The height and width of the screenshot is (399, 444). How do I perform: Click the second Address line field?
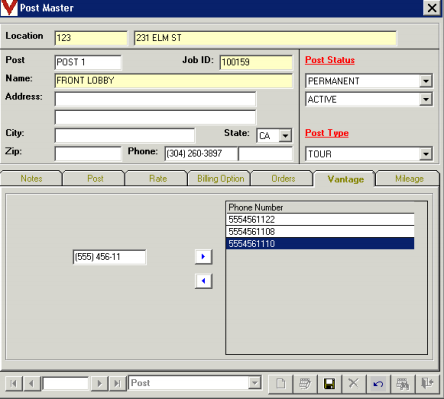tap(155, 117)
